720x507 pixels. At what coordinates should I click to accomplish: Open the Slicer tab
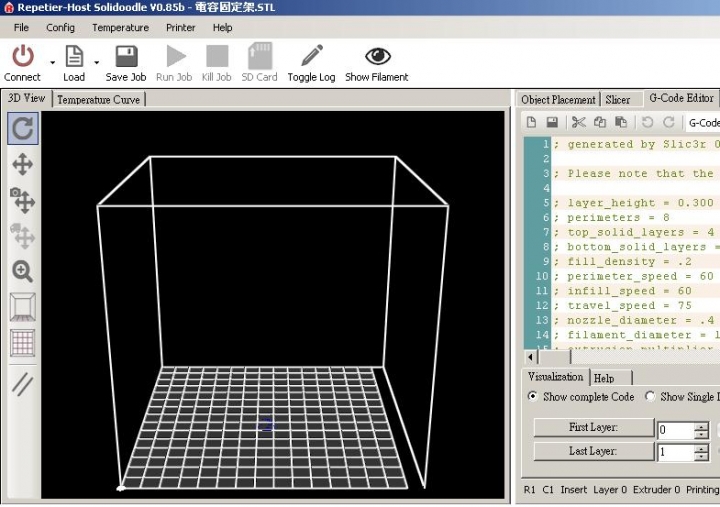(618, 99)
